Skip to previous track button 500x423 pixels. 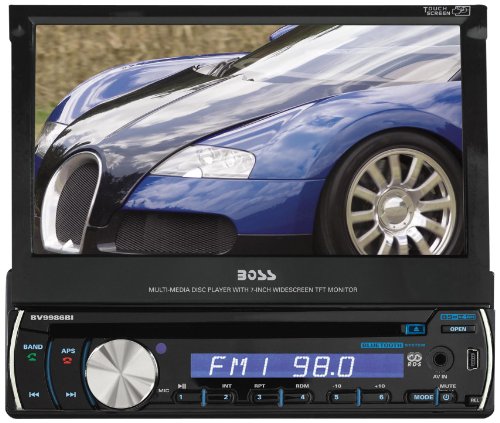coord(34,395)
